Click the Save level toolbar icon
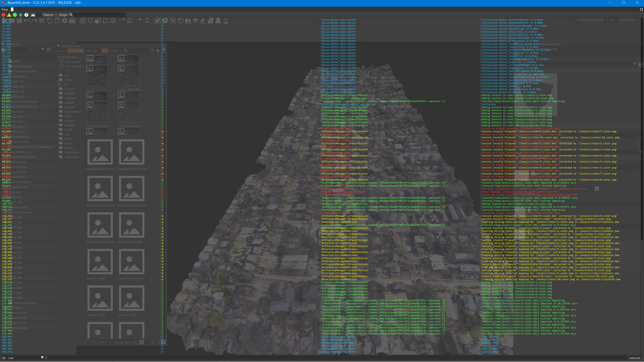 19,21
